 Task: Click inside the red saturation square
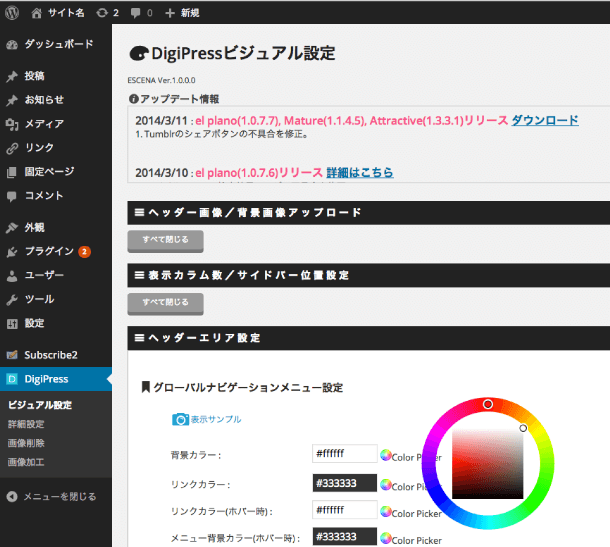click(487, 464)
